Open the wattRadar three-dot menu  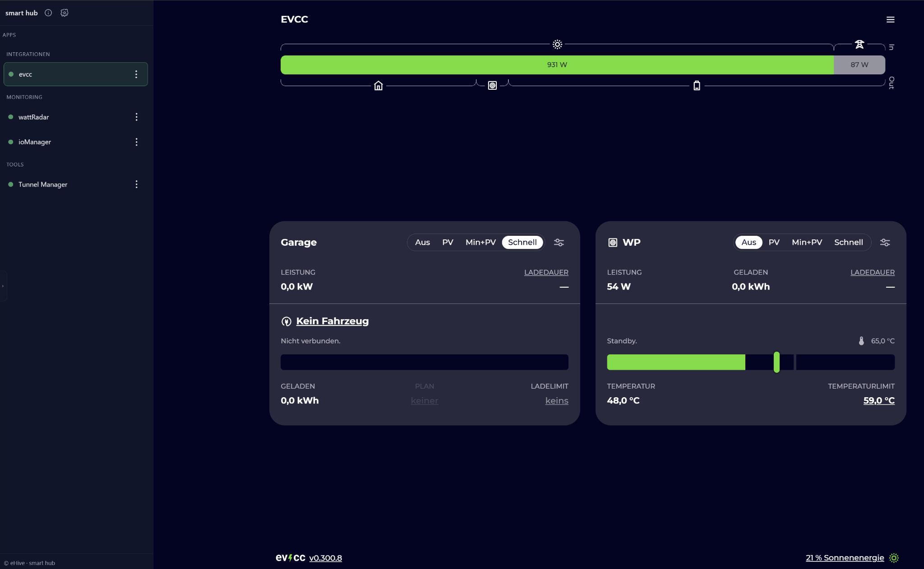(137, 117)
